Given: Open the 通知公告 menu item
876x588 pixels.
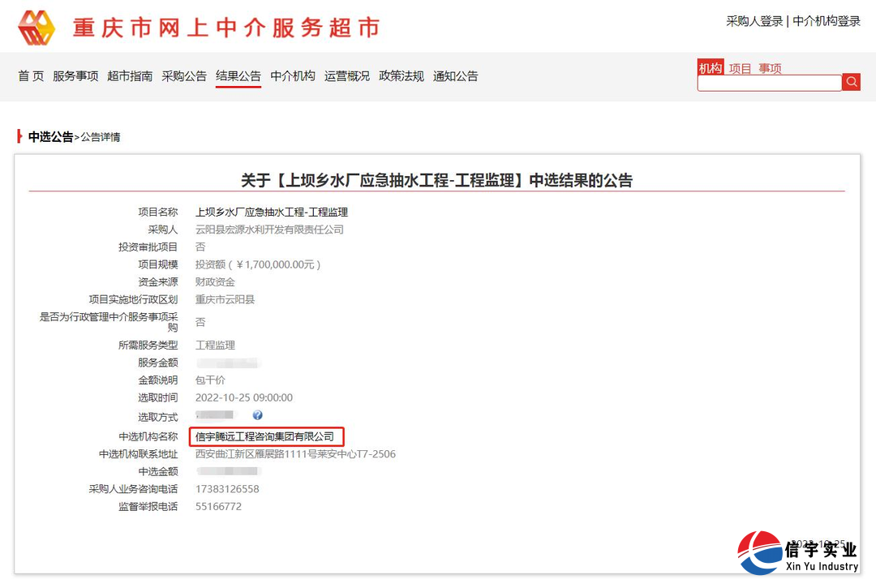Looking at the screenshot, I should coord(456,75).
